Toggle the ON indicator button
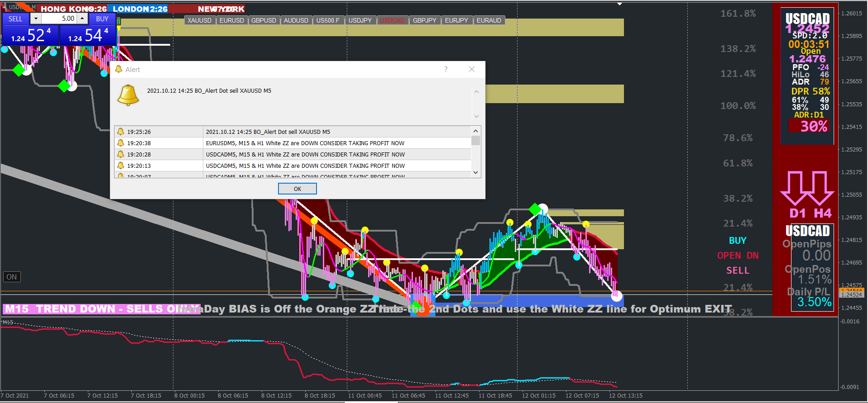The width and height of the screenshot is (868, 403). click(x=12, y=277)
